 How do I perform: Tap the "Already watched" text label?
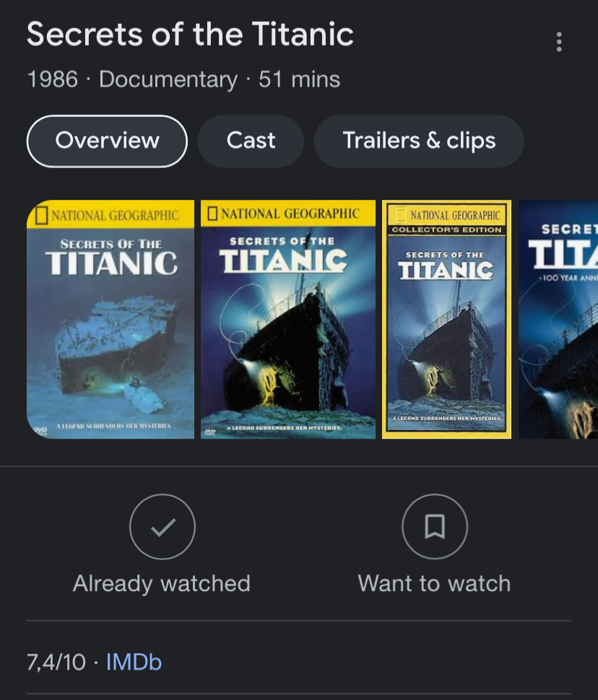[162, 583]
